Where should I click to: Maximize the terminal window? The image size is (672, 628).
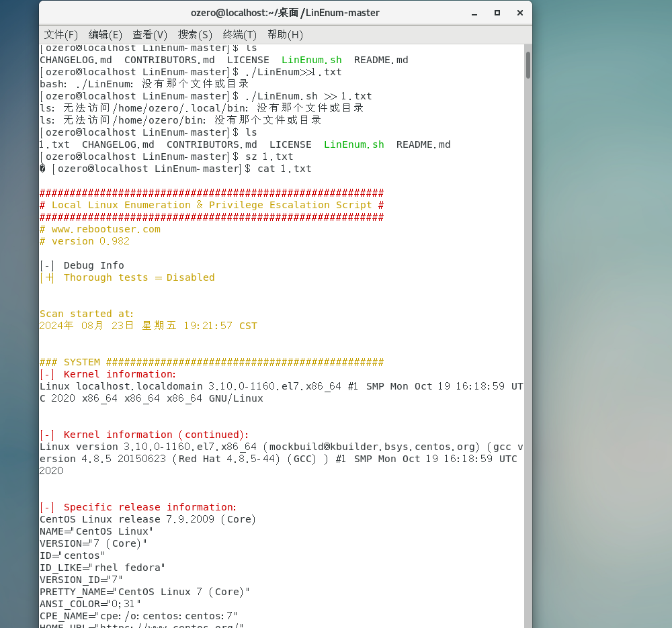[497, 13]
